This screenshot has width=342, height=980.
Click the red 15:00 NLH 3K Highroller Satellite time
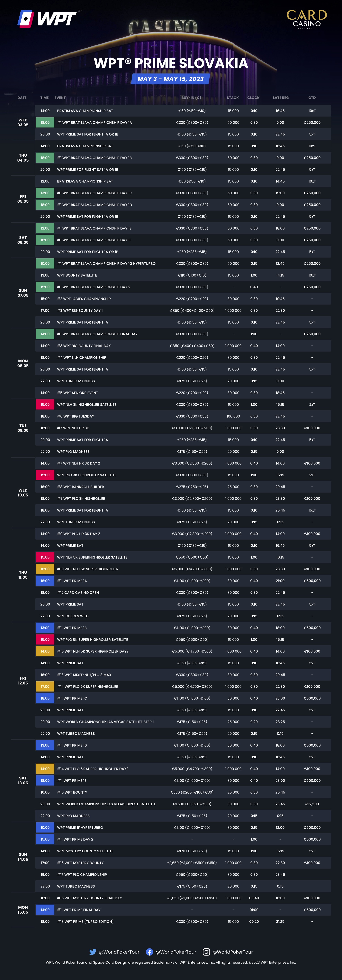pyautogui.click(x=45, y=404)
